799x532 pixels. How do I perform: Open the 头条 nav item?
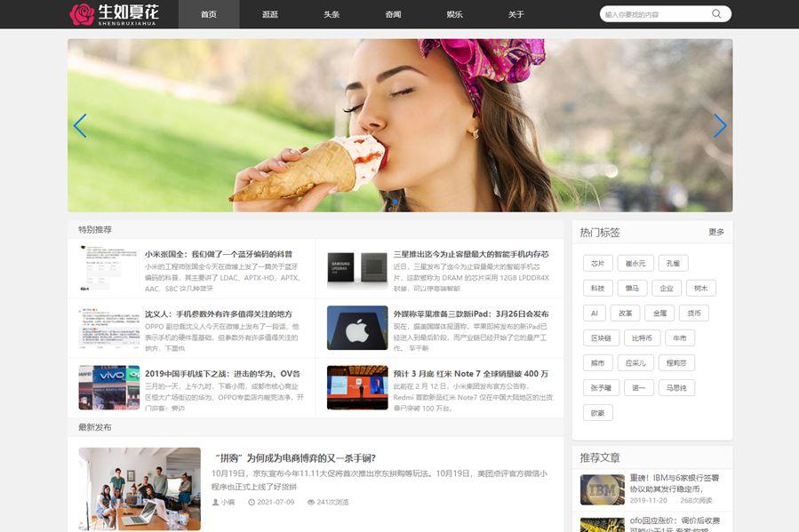[332, 14]
